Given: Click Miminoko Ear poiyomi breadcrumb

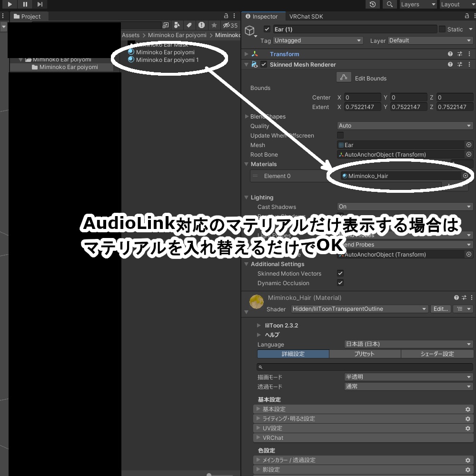Looking at the screenshot, I should pyautogui.click(x=177, y=35).
